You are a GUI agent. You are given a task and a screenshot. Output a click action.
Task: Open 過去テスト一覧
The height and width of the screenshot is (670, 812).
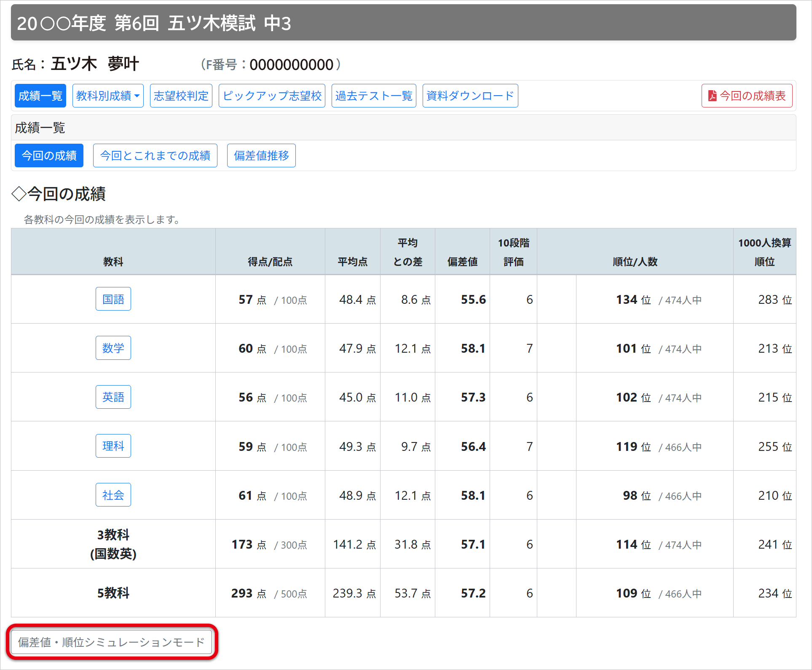[374, 96]
